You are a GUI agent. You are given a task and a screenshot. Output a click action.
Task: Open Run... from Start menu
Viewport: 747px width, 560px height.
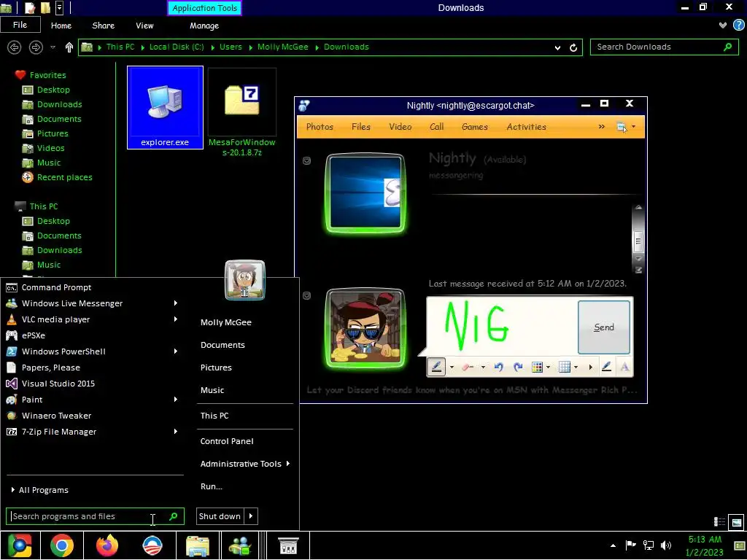click(211, 486)
